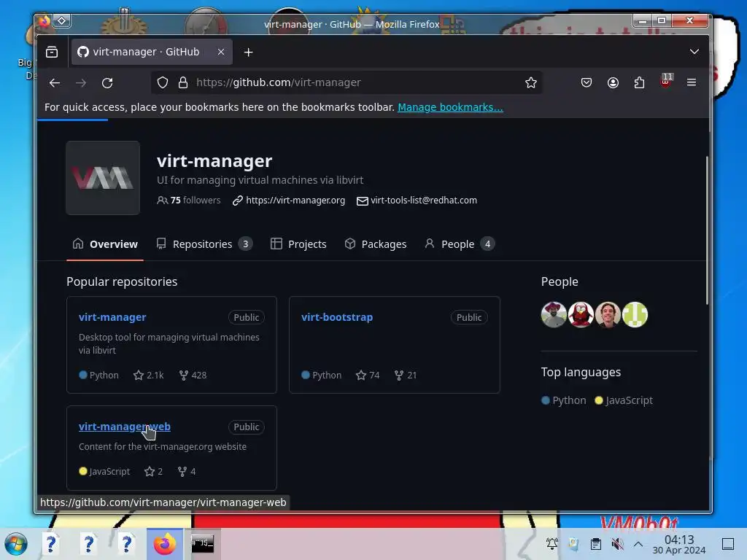
Task: Click the 2 stars of virt-manager-web
Action: (153, 472)
